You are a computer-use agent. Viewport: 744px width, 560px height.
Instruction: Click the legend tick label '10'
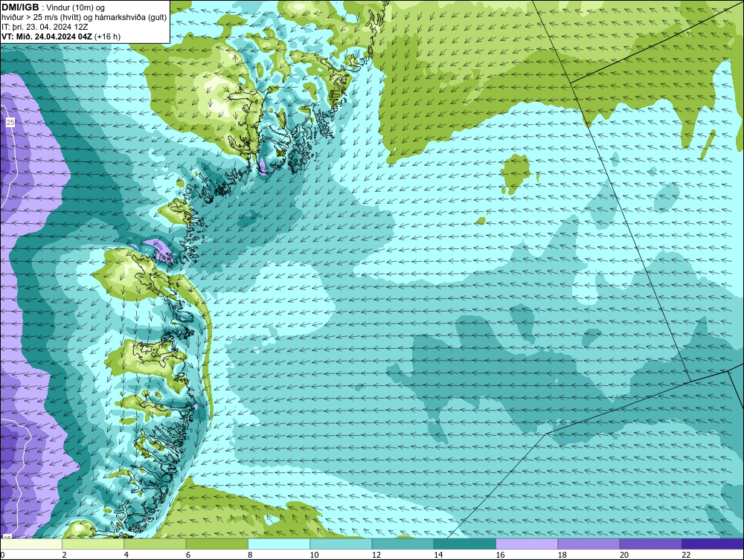[x=315, y=555]
